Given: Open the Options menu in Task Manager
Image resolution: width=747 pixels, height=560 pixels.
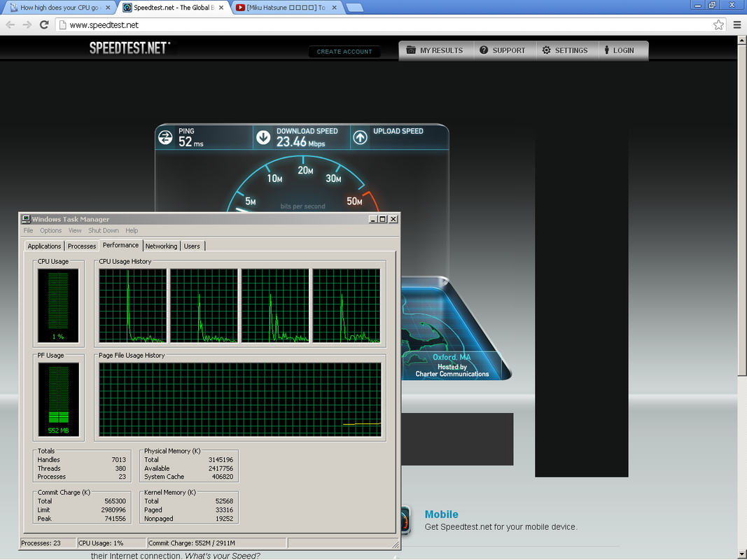Looking at the screenshot, I should (50, 230).
